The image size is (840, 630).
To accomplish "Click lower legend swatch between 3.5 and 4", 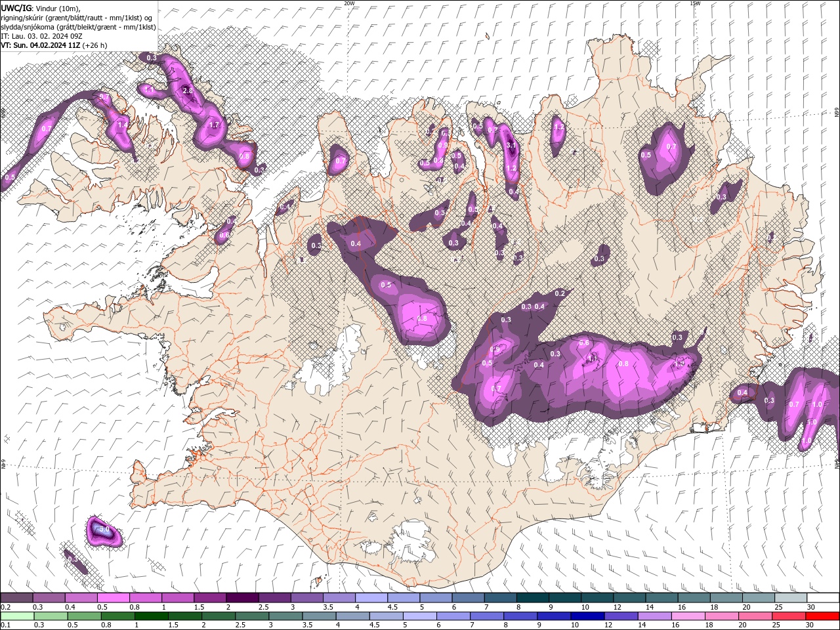I will pyautogui.click(x=318, y=616).
